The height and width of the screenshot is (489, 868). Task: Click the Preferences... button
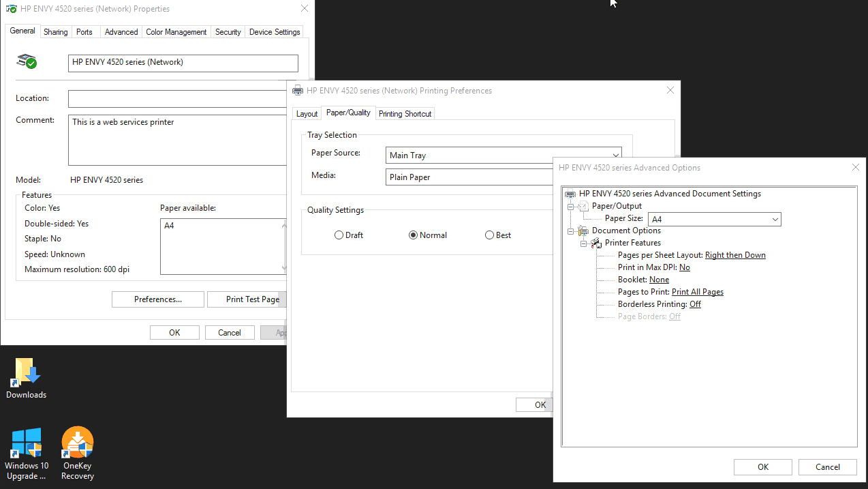tap(158, 299)
